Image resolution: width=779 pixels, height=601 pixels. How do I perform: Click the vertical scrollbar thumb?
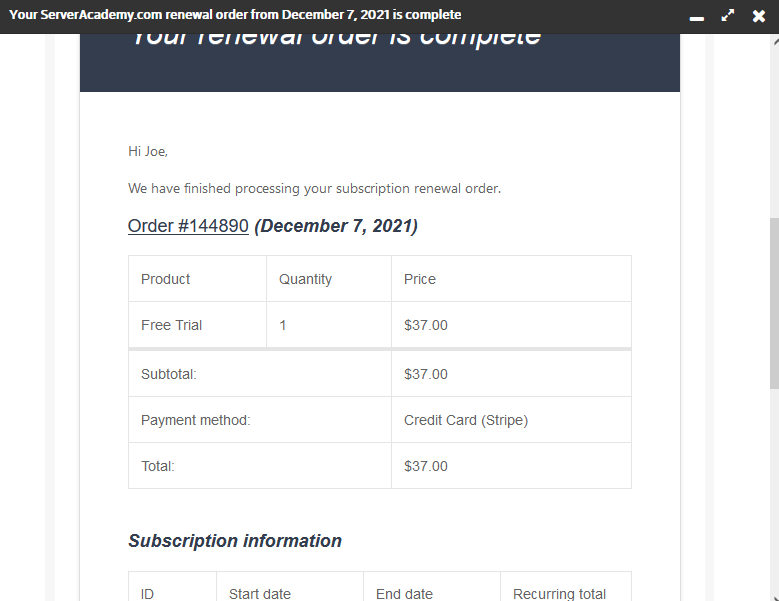[x=773, y=300]
